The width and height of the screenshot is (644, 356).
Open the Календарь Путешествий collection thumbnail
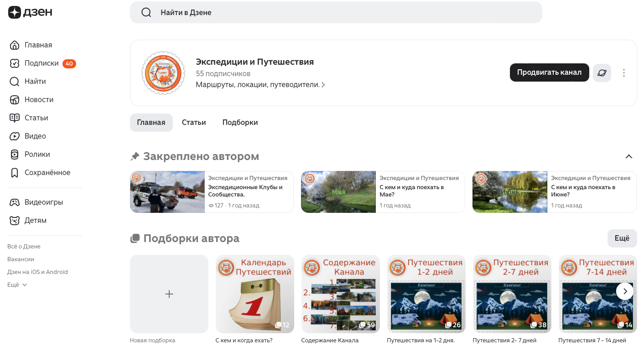[255, 294]
